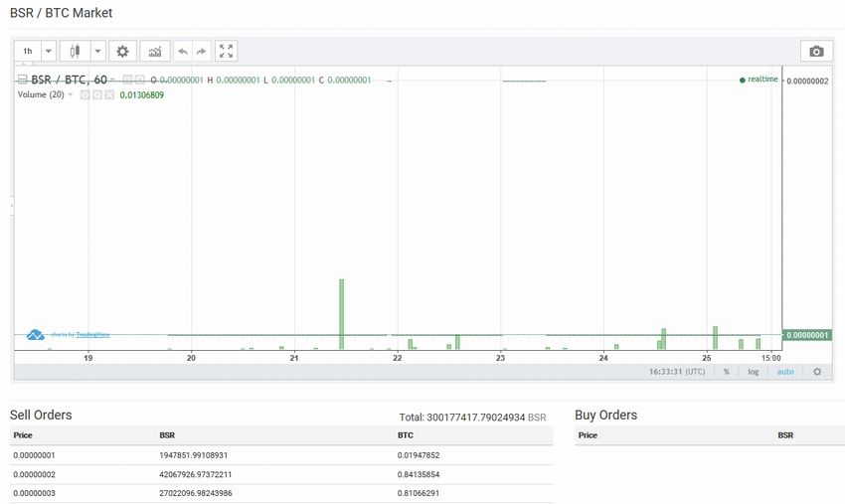This screenshot has width=845, height=504.
Task: Click the undo arrow in toolbar
Action: pos(183,52)
